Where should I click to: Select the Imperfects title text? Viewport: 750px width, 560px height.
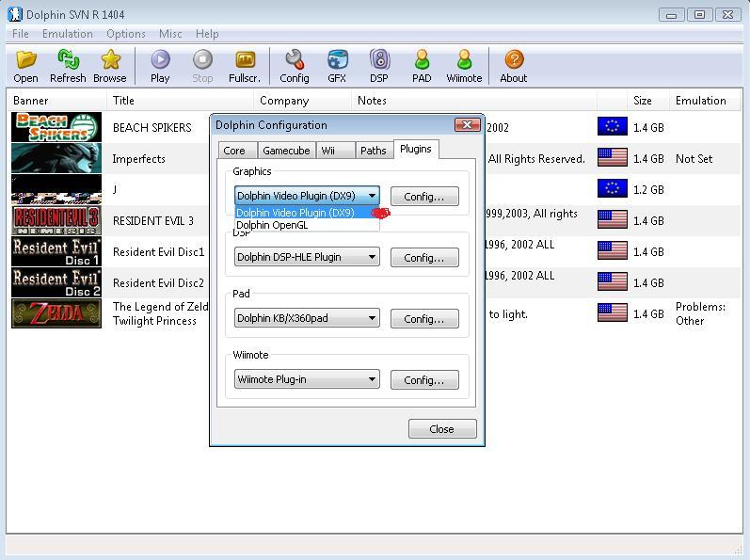coord(138,159)
